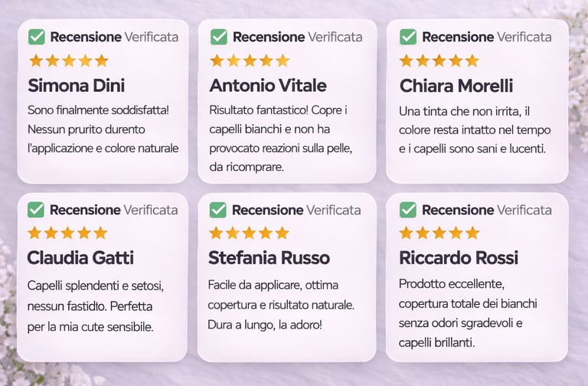Click the star rating on Claudia Gatti's review
The image size is (588, 386).
point(67,233)
